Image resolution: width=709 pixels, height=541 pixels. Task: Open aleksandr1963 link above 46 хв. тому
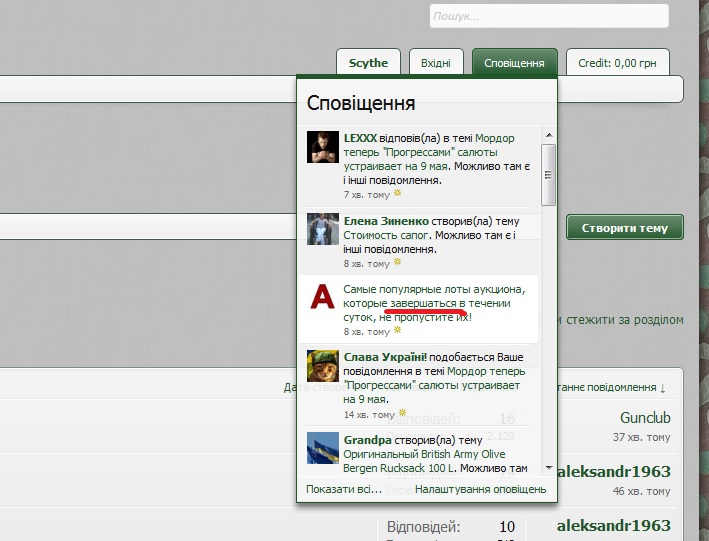[614, 471]
